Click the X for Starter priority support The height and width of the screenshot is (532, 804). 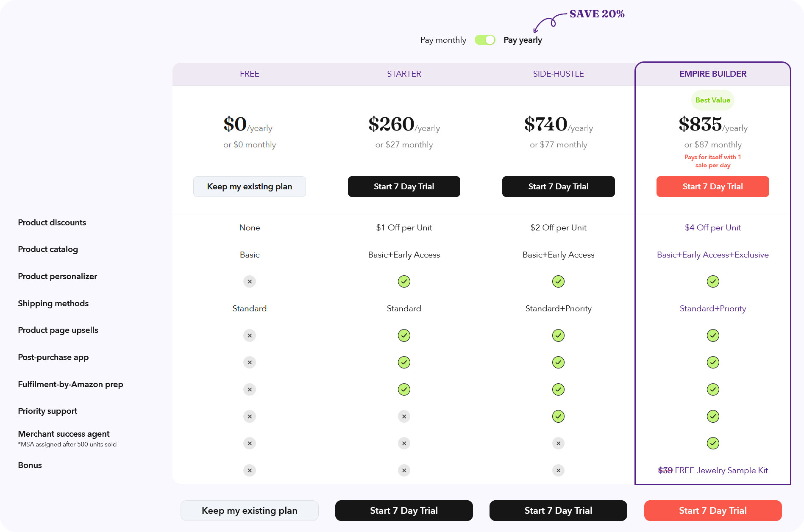pyautogui.click(x=403, y=416)
